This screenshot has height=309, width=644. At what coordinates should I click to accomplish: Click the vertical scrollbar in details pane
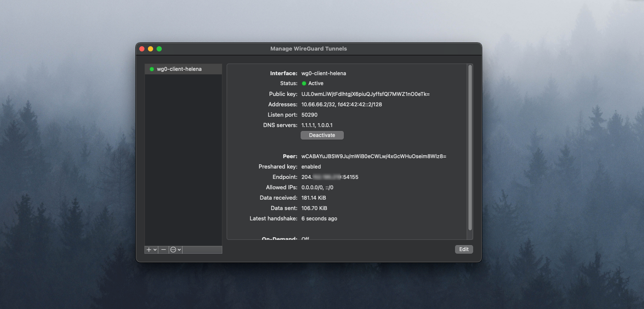click(470, 147)
